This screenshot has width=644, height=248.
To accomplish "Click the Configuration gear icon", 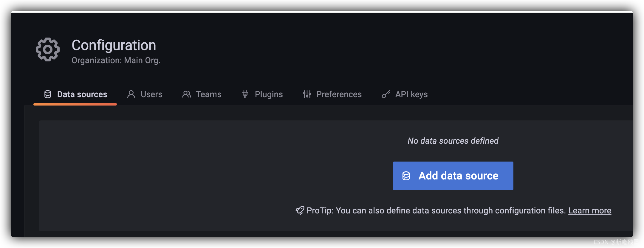I will point(48,49).
